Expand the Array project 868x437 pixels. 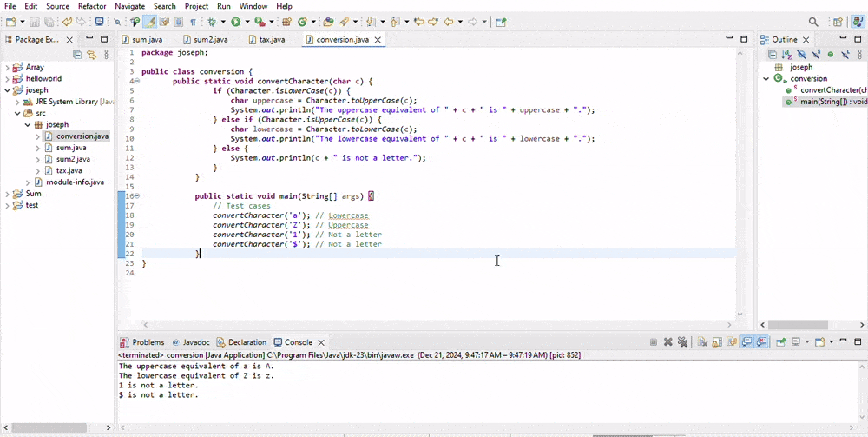(x=7, y=67)
